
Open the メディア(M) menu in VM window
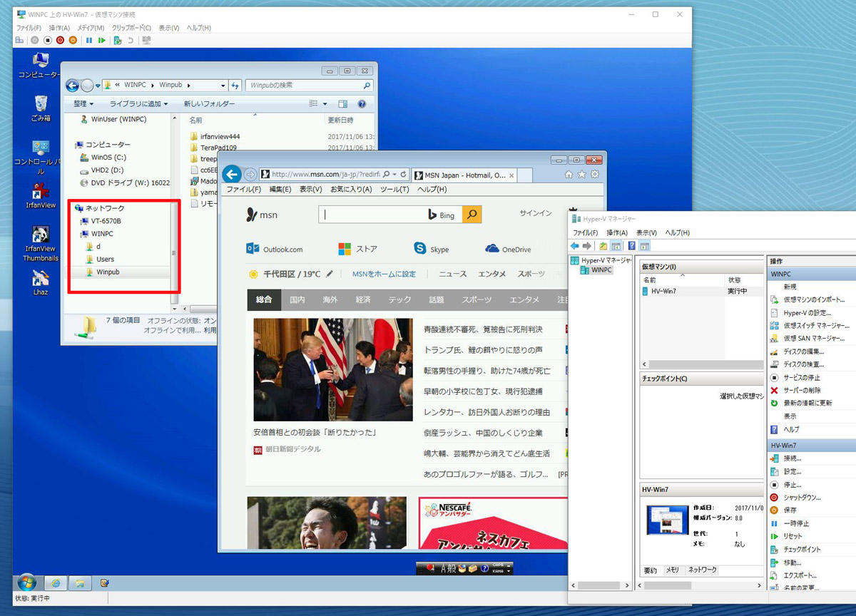point(91,28)
